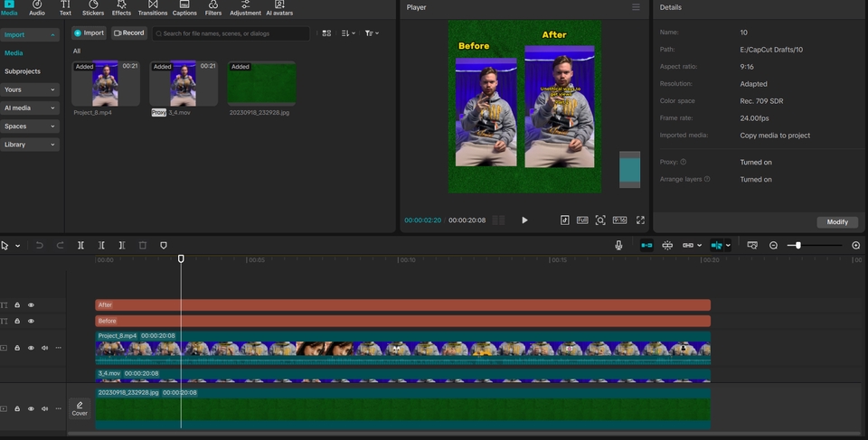The width and height of the screenshot is (868, 440).
Task: Open the player hamburger menu icon
Action: point(636,7)
